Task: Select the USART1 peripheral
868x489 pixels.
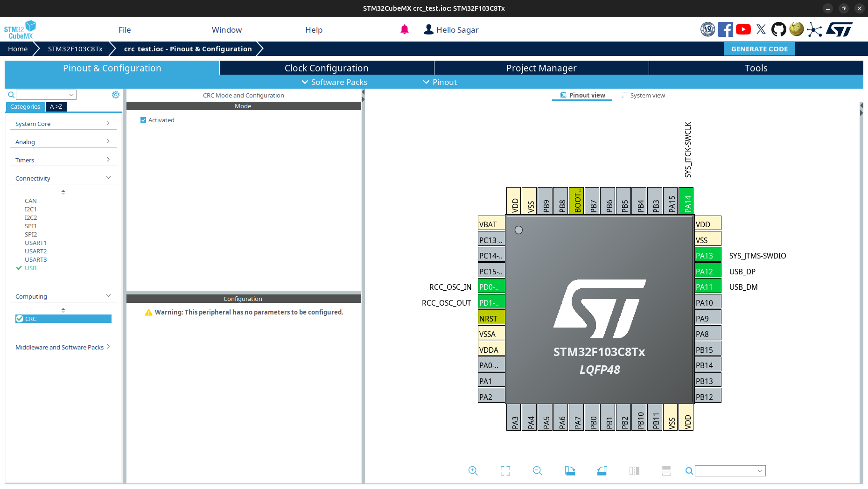Action: [35, 243]
